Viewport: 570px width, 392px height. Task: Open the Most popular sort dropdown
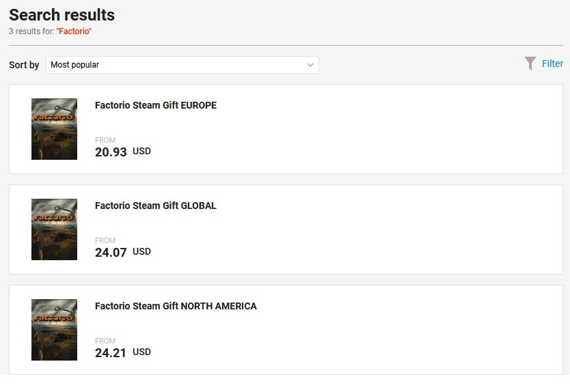(182, 65)
